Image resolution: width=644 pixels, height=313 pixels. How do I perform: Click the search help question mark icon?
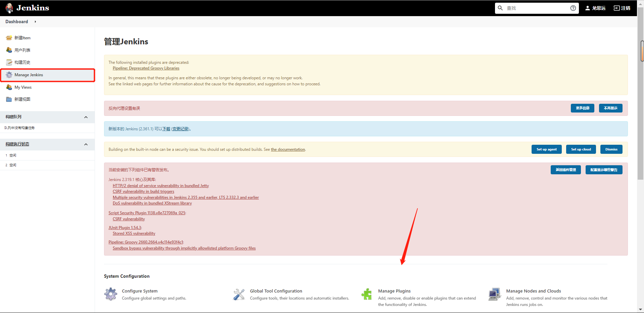click(573, 8)
